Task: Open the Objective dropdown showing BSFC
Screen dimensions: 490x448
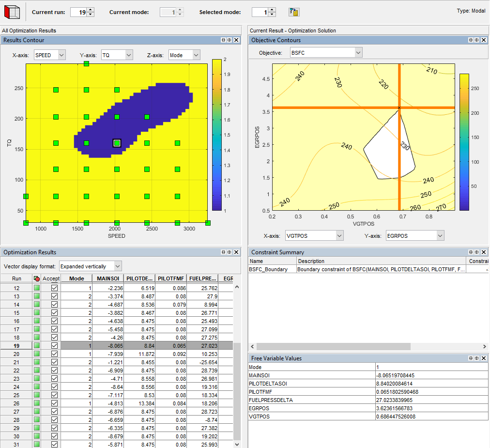Action: point(357,52)
